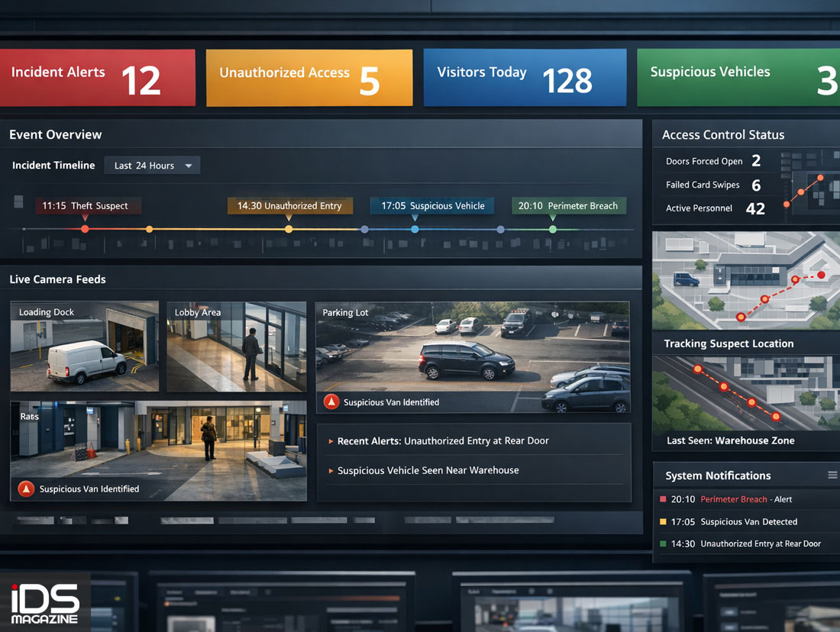Click the orange arrow beside Recent Alerts
This screenshot has height=632, width=840.
330,441
